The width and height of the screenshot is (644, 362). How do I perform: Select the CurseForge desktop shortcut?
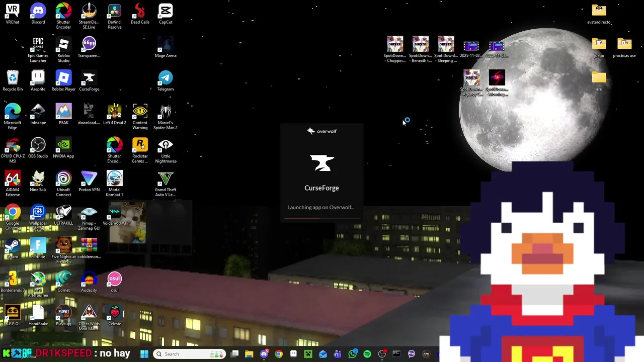tap(89, 81)
